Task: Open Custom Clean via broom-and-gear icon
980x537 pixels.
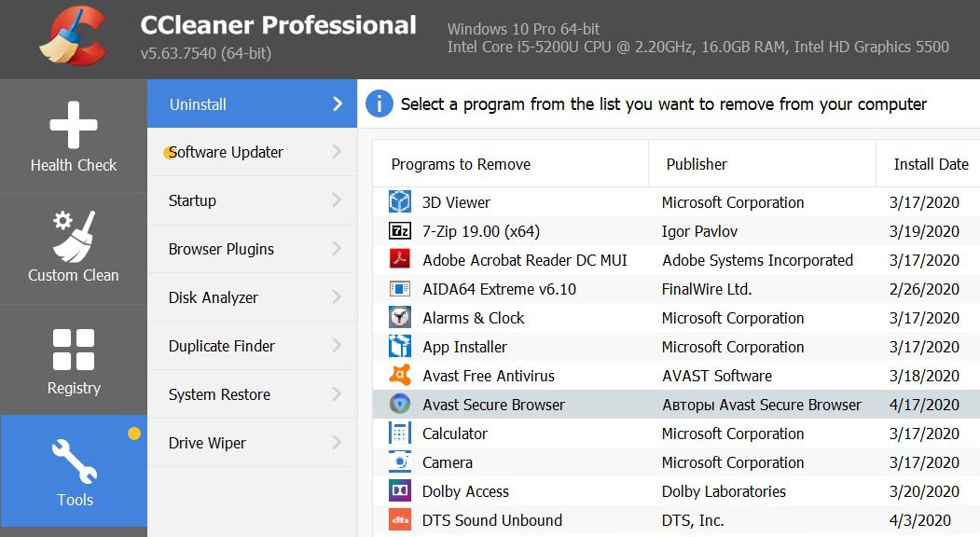Action: [74, 236]
